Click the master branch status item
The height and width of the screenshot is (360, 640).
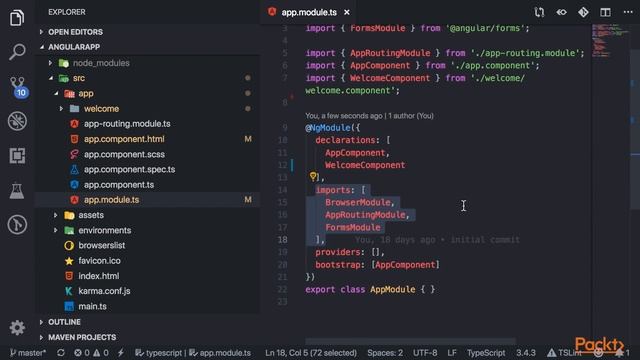point(28,353)
